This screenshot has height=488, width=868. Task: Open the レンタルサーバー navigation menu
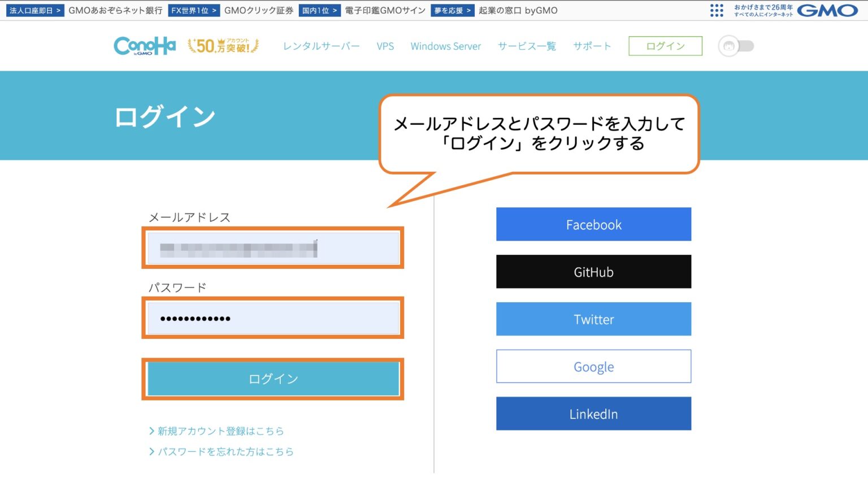321,46
